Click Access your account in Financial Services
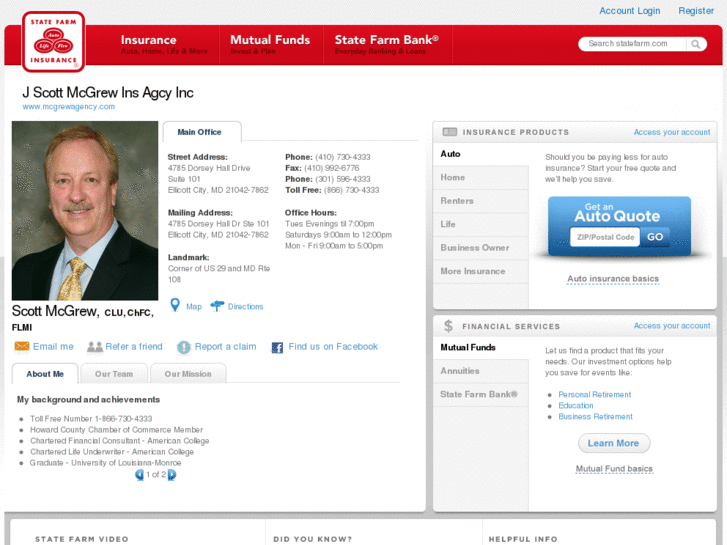Screen dimensions: 727x545 coord(672,326)
